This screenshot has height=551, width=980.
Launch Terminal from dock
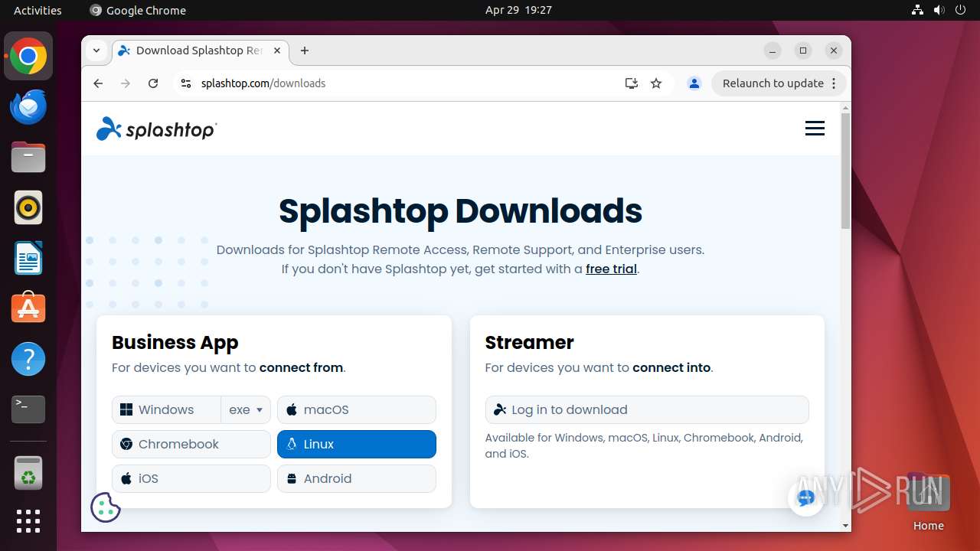28,409
